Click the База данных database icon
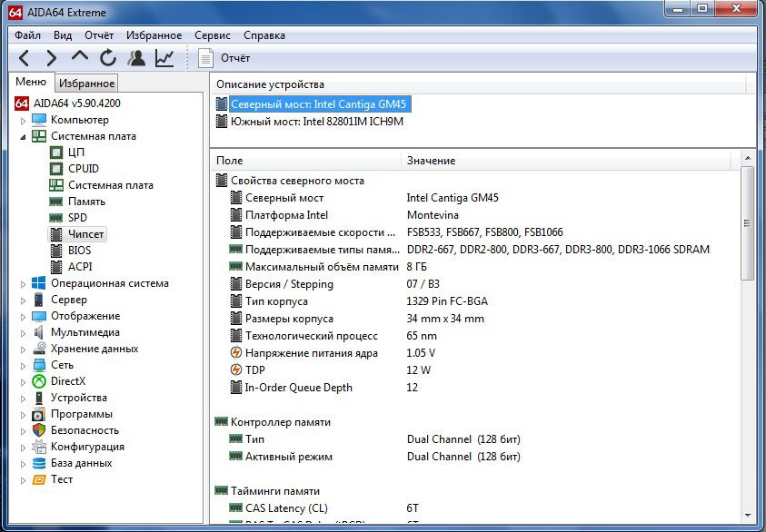This screenshot has height=532, width=766. [x=38, y=463]
